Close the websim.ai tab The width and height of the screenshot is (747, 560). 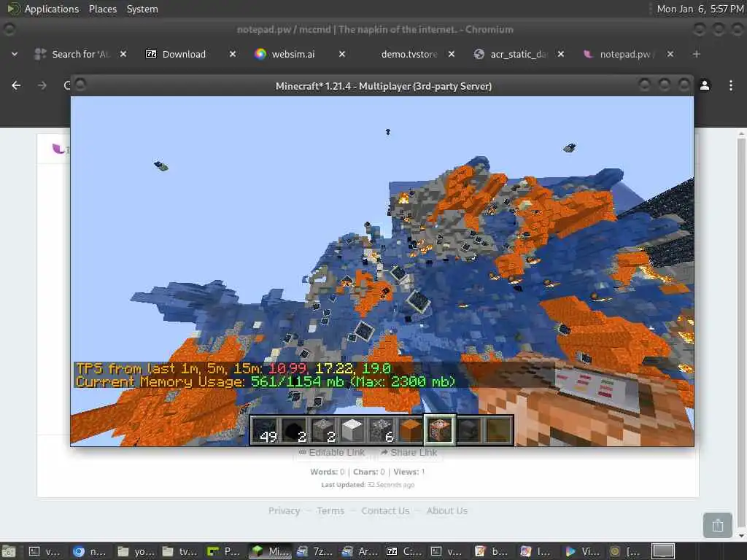[342, 54]
